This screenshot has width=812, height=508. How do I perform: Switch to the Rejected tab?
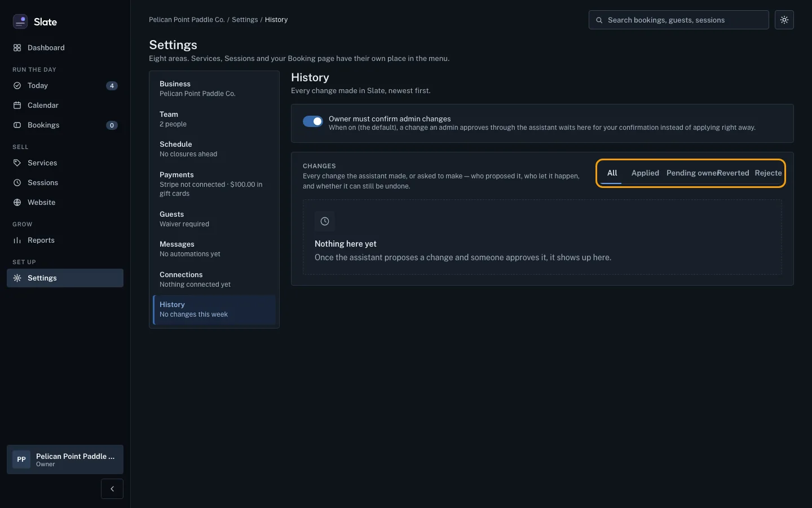click(768, 173)
